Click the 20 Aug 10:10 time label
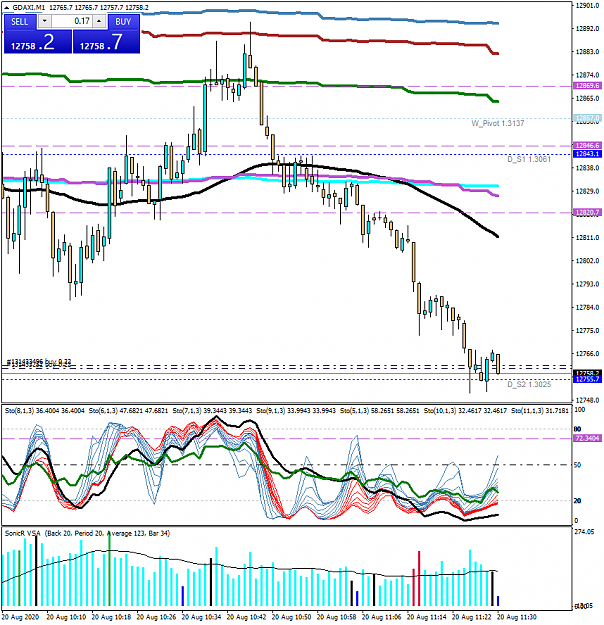Viewport: 604px width, 625px height. click(66, 617)
